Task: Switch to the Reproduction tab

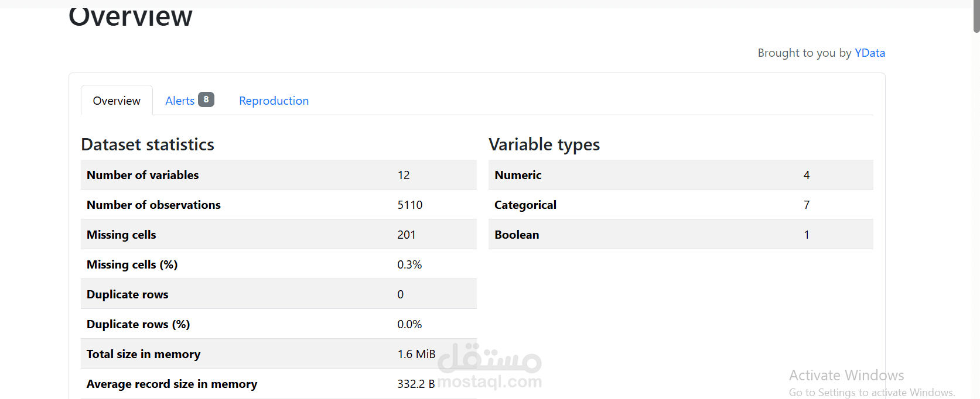Action: (274, 101)
